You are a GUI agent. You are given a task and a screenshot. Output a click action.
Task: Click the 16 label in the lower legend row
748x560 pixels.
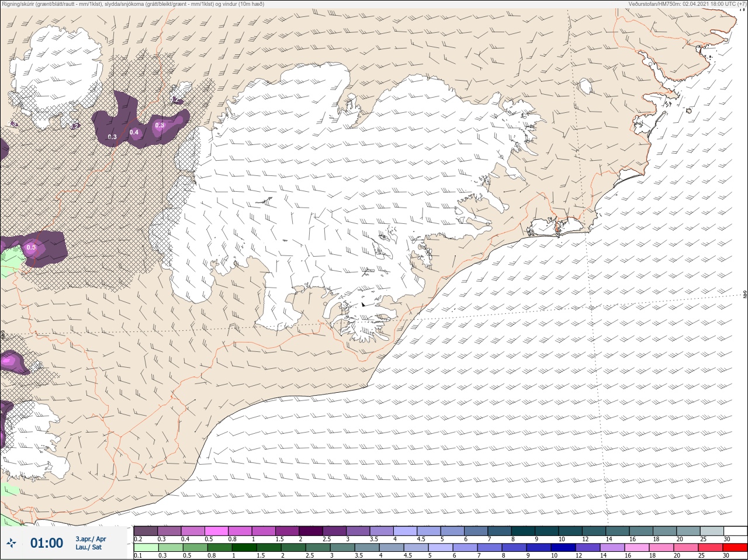tap(629, 555)
